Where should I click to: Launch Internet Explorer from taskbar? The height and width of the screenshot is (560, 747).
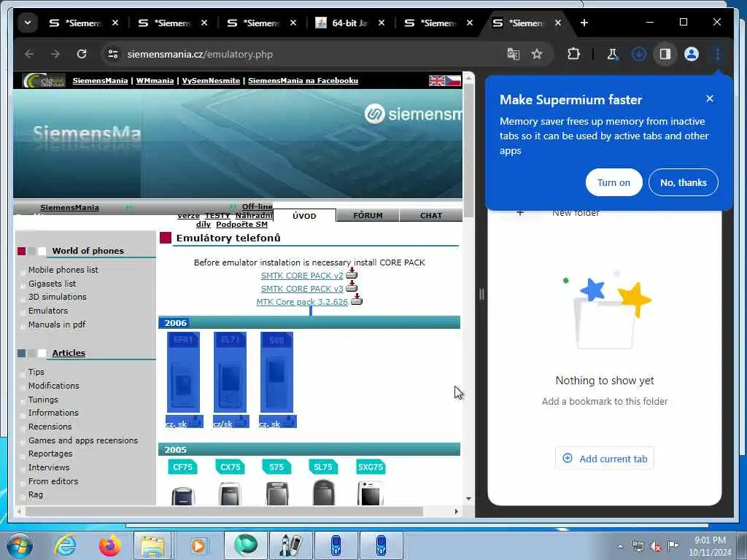point(64,545)
